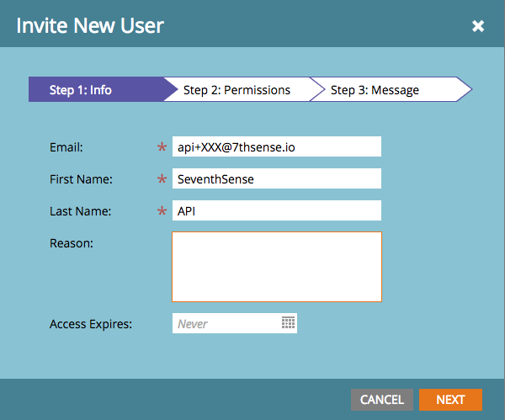This screenshot has height=420, width=505.
Task: Click the required asterisk beside First Name
Action: [x=162, y=180]
